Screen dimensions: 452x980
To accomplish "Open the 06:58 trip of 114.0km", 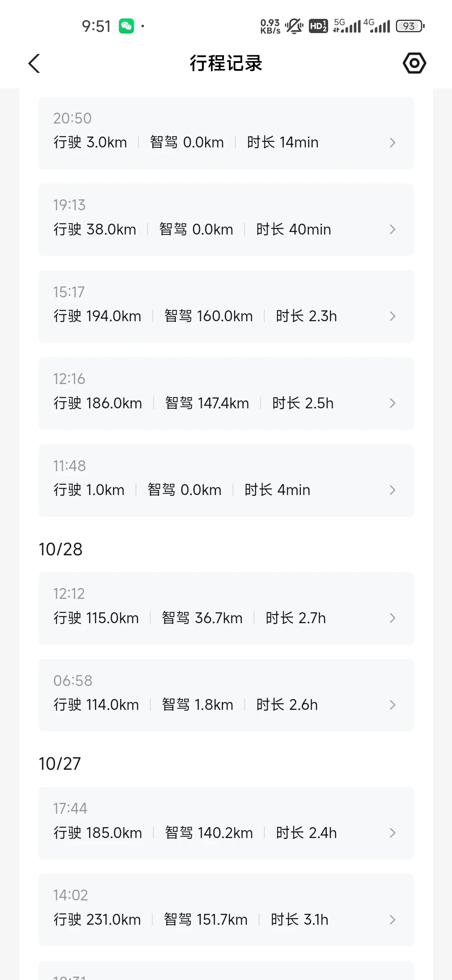I will tap(226, 695).
